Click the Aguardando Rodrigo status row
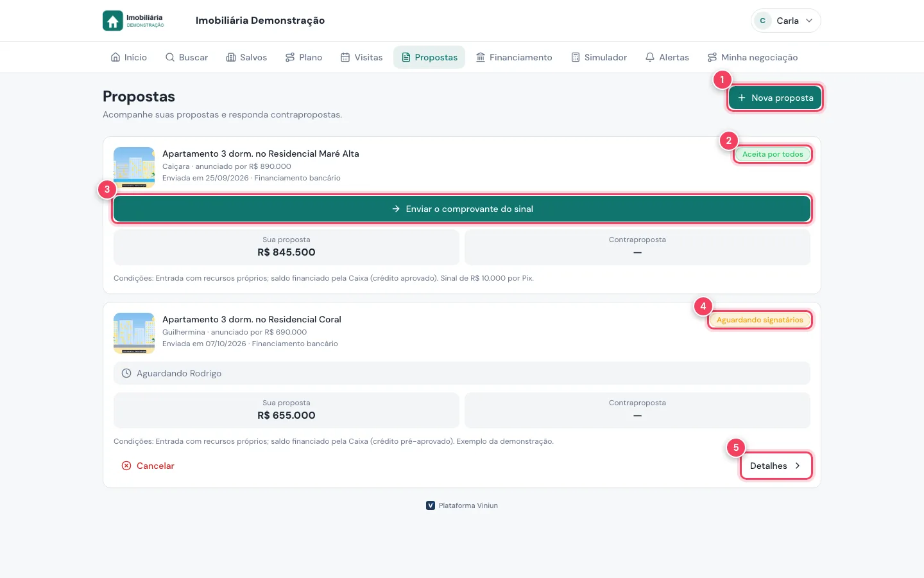This screenshot has width=924, height=578. coord(462,373)
